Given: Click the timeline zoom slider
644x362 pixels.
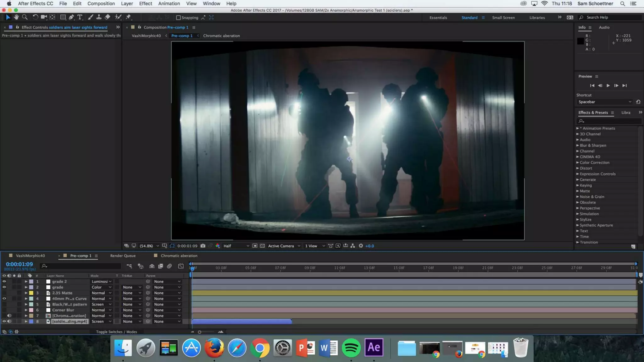Looking at the screenshot, I should tap(199, 332).
